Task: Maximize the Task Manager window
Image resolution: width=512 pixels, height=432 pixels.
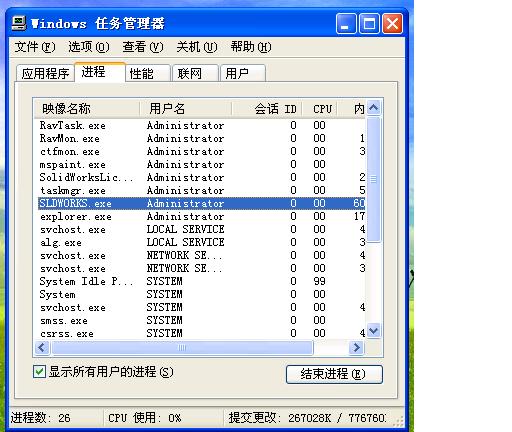Action: [369, 24]
